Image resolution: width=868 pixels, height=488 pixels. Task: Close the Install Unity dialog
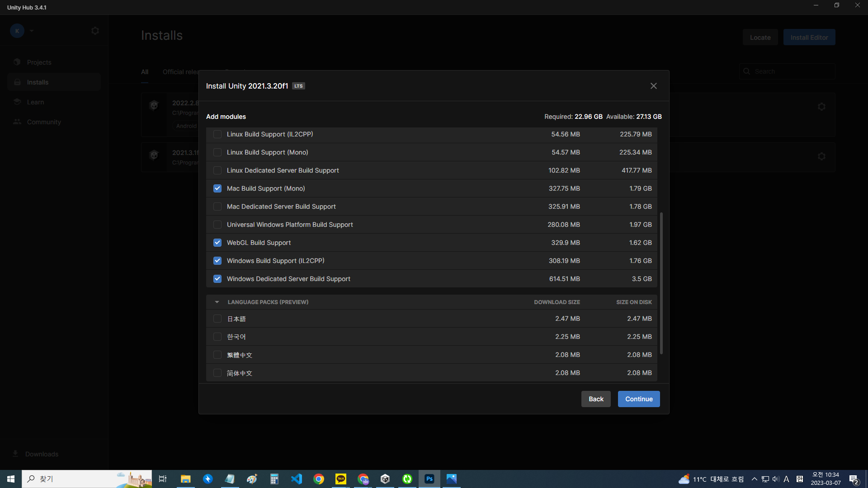(x=653, y=86)
